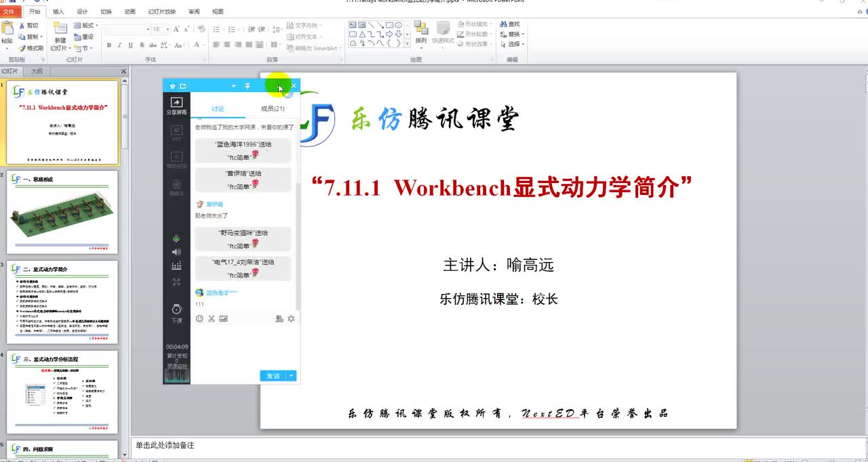Click the scissors screenshot icon in chat
Image resolution: width=868 pixels, height=462 pixels.
click(x=211, y=318)
